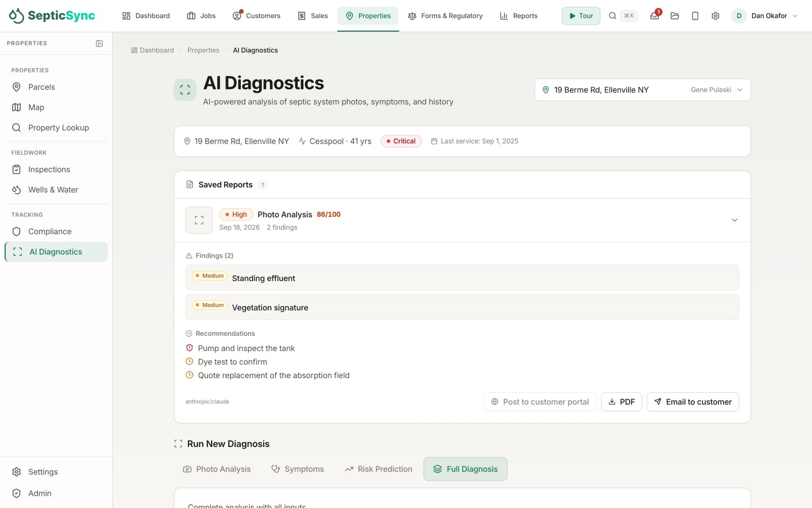This screenshot has height=508, width=812.
Task: Open Dan Okafor account menu
Action: click(765, 16)
